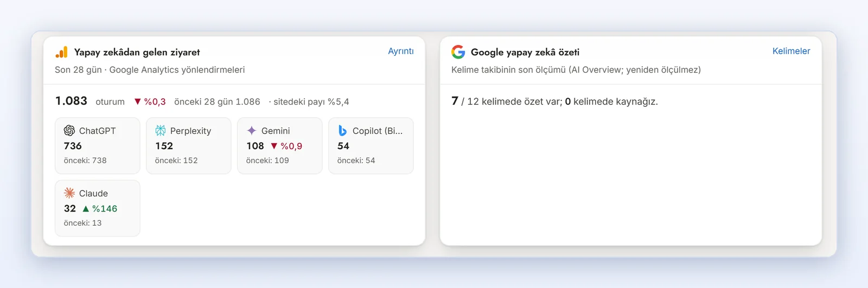This screenshot has height=288, width=868.
Task: Click the Perplexity logo icon
Action: tap(161, 131)
